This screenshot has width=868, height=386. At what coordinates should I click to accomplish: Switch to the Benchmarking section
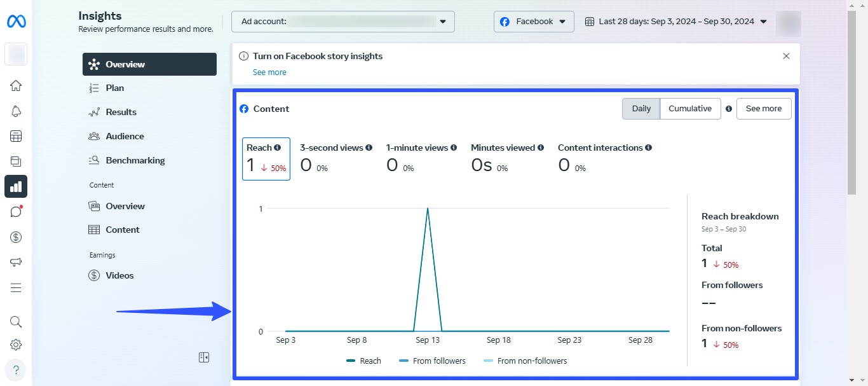[x=133, y=160]
